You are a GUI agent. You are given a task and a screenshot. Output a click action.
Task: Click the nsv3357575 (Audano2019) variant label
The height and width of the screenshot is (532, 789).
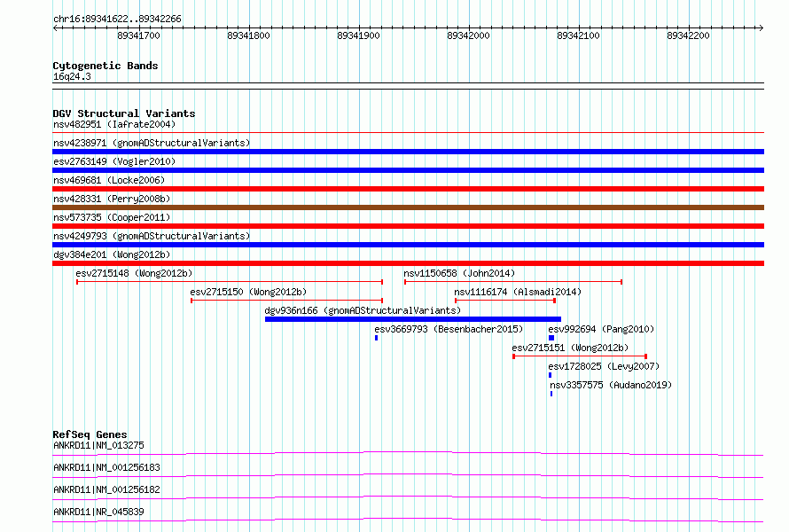[611, 385]
